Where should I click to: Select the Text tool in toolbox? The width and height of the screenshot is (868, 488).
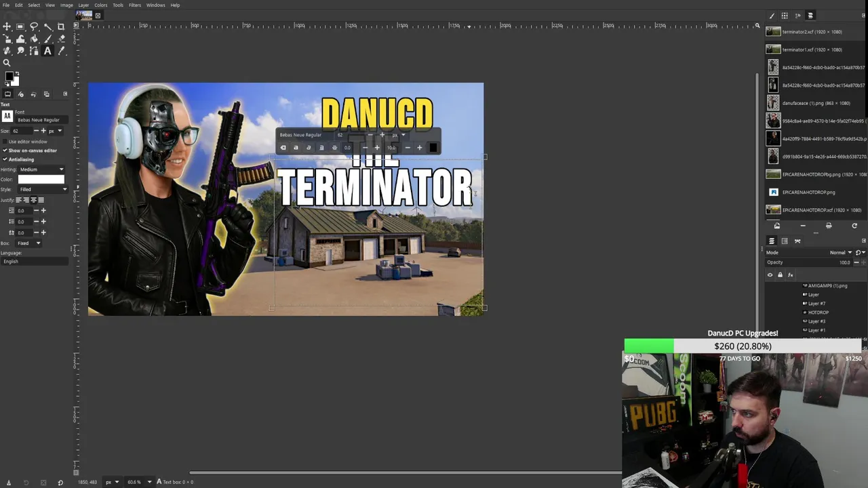pyautogui.click(x=47, y=51)
